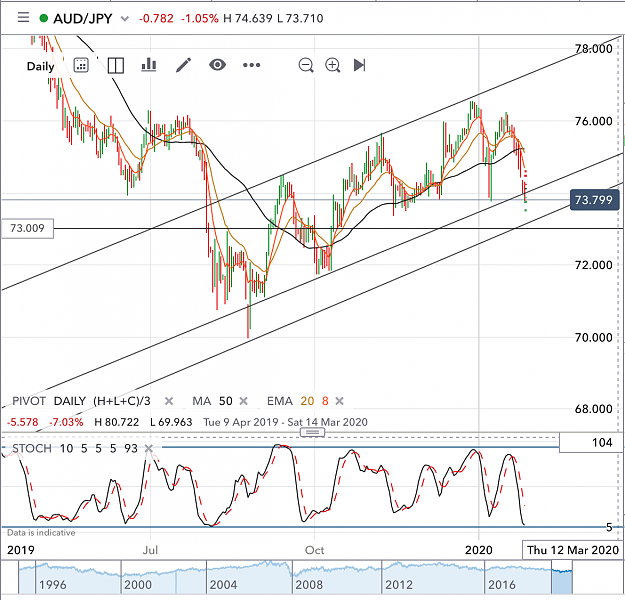Open MA 50 indicator settings
This screenshot has width=625, height=600.
212,401
